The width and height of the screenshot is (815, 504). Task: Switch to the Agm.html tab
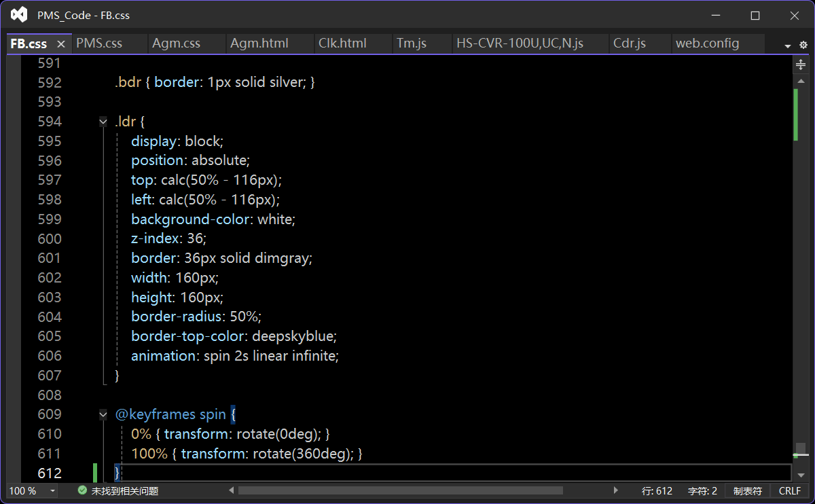[x=259, y=43]
